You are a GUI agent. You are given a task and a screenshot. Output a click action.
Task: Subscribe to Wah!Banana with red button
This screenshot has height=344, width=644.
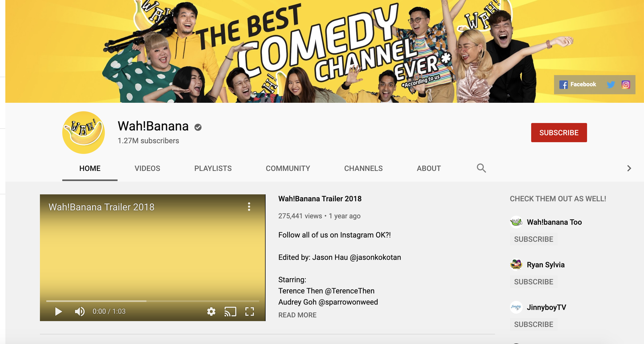pyautogui.click(x=559, y=133)
